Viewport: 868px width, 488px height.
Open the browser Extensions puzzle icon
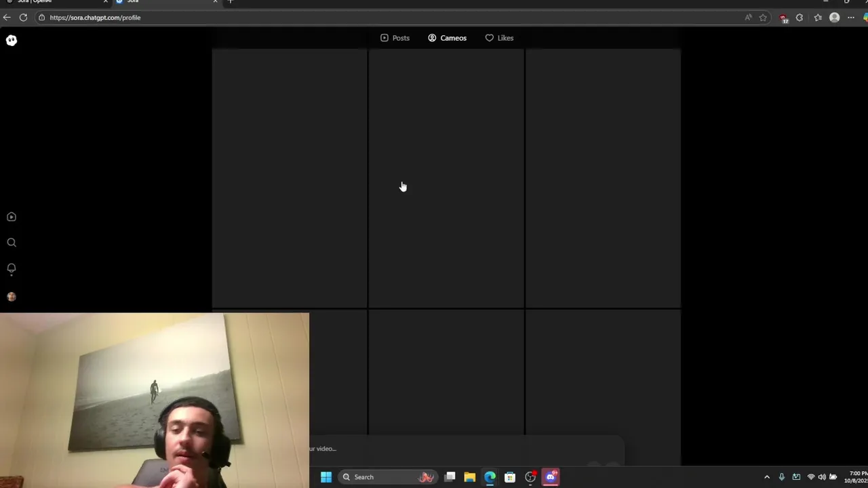(800, 18)
